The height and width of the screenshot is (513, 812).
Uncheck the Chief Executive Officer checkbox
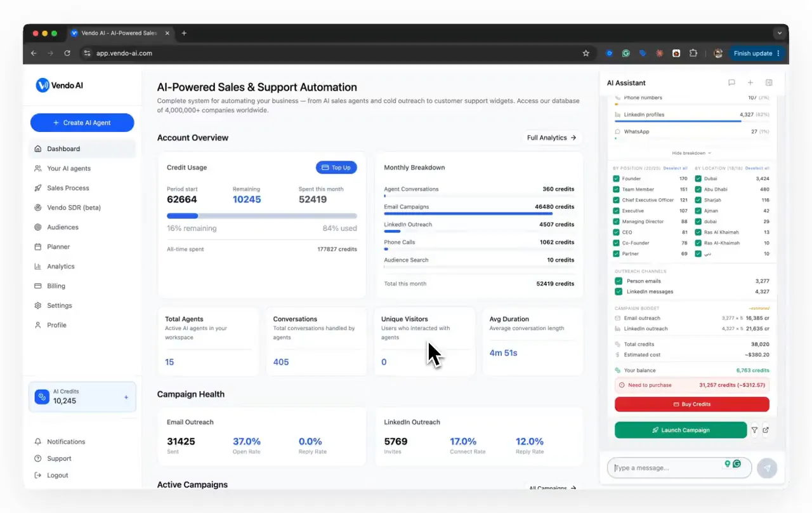click(616, 200)
